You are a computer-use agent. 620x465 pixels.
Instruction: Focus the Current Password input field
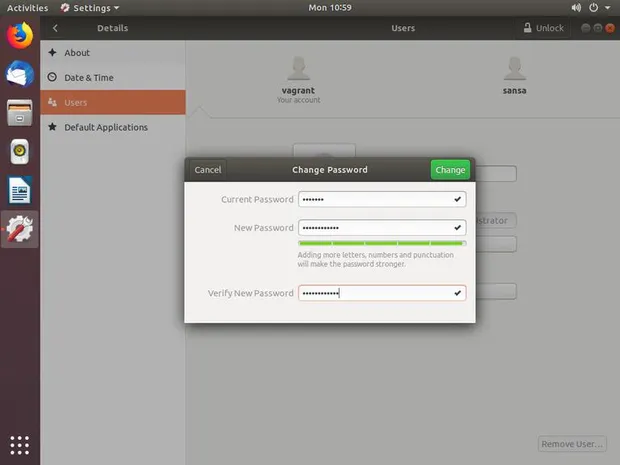(382, 199)
